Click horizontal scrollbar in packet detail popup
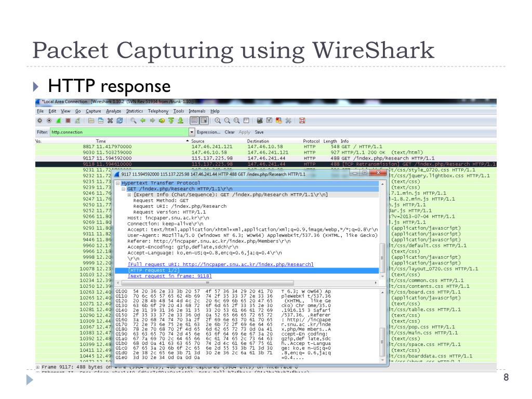Image resolution: width=532 pixels, height=399 pixels. [207, 283]
